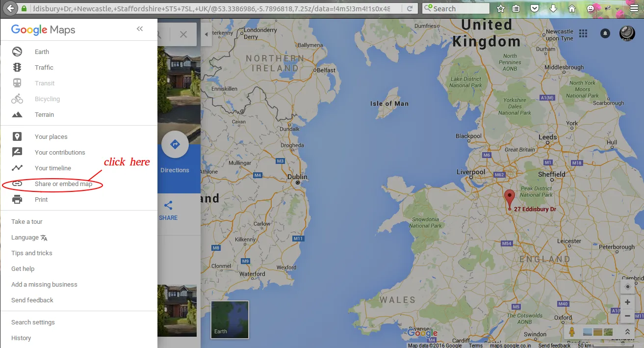Bookmark this page with star
This screenshot has height=348, width=644.
(500, 8)
